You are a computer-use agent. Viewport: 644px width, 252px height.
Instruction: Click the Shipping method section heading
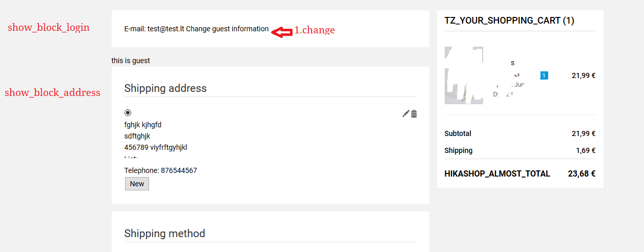164,234
